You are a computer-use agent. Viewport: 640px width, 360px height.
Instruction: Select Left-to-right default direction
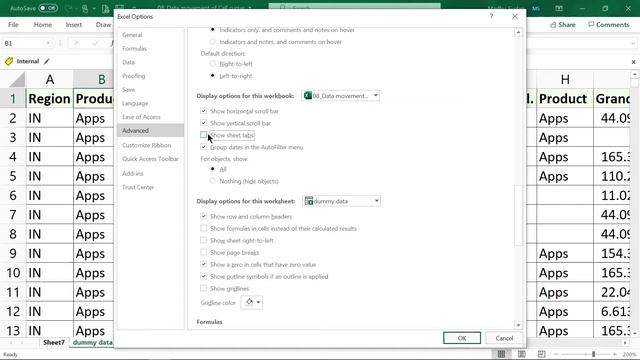212,76
